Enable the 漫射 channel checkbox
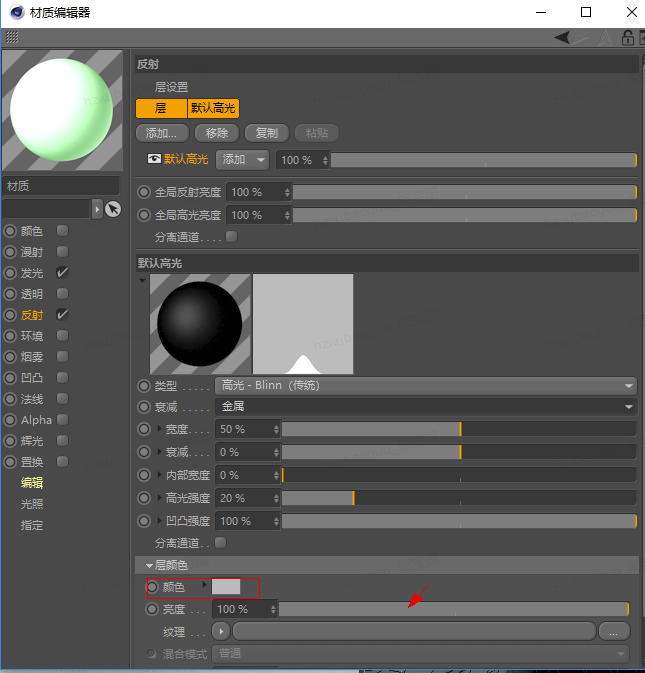This screenshot has width=645, height=673. point(62,252)
